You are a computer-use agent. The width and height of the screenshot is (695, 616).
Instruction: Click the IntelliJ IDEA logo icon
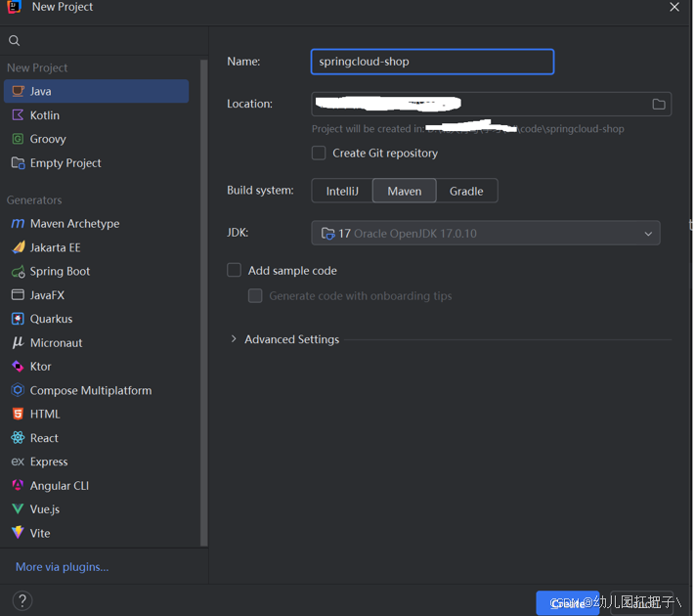tap(15, 7)
